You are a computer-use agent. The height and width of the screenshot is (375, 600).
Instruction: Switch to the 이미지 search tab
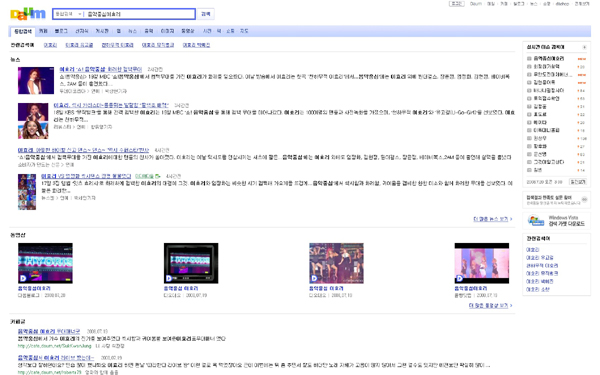pyautogui.click(x=167, y=31)
